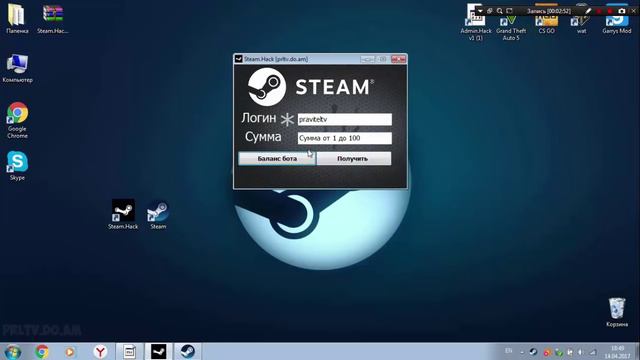Click the recorder bar camera screenshot icon
The height and width of the screenshot is (360, 640).
tap(622, 11)
